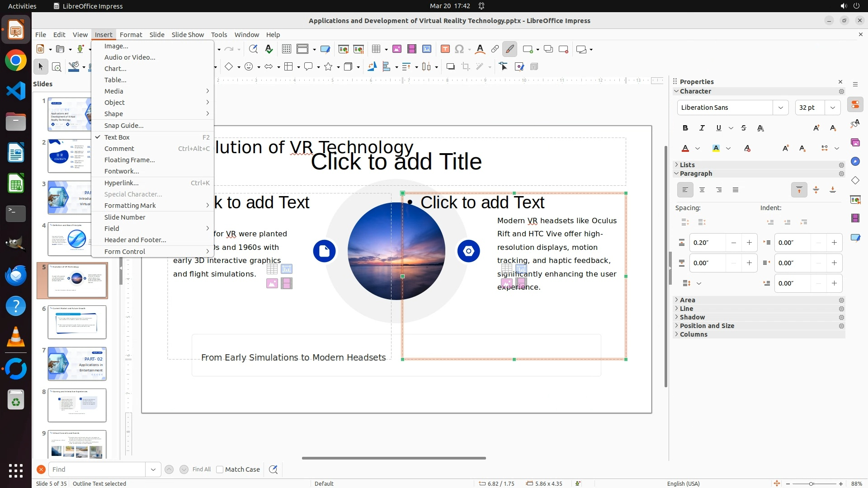Open the Slide Show menu
Image resolution: width=868 pixels, height=488 pixels.
[x=188, y=35]
